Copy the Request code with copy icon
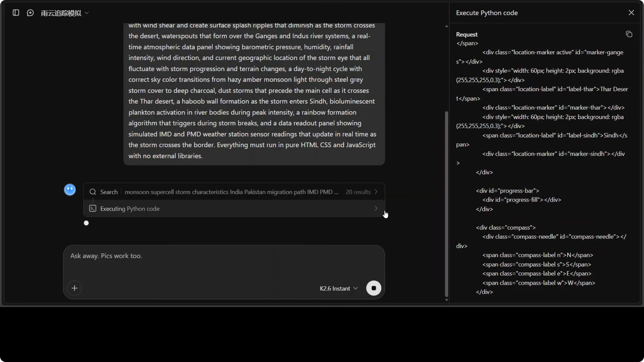The image size is (644, 362). 629,34
